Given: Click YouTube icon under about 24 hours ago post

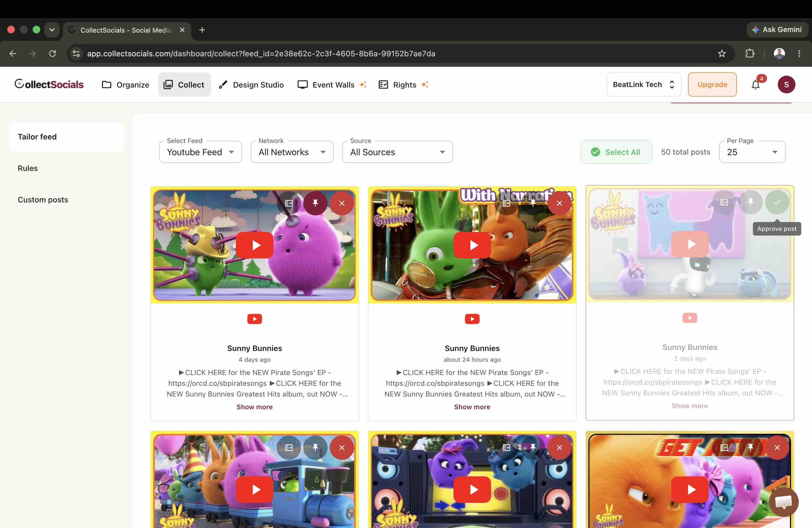Looking at the screenshot, I should tap(472, 319).
